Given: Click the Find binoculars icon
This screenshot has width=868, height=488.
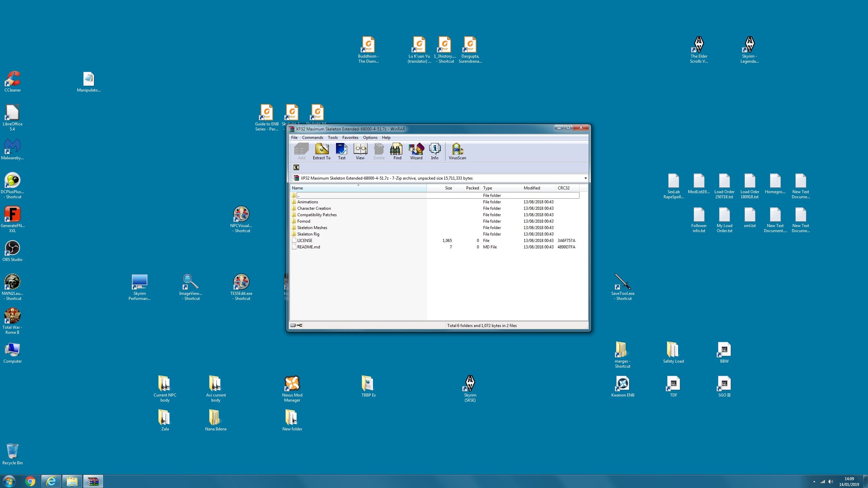Looking at the screenshot, I should [x=397, y=151].
